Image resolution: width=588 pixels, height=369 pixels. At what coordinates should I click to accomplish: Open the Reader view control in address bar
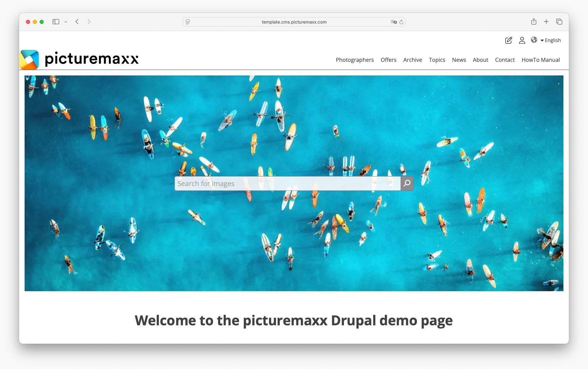click(187, 22)
